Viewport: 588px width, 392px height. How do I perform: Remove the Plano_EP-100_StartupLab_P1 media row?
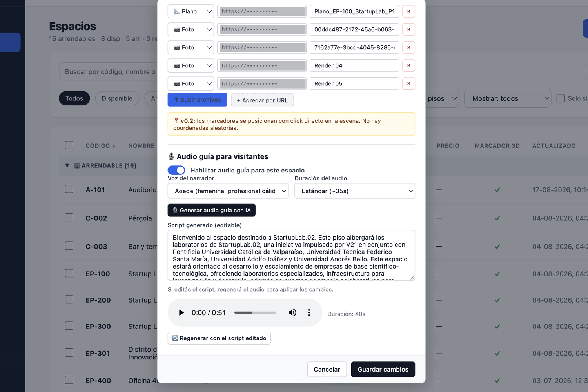(x=408, y=11)
